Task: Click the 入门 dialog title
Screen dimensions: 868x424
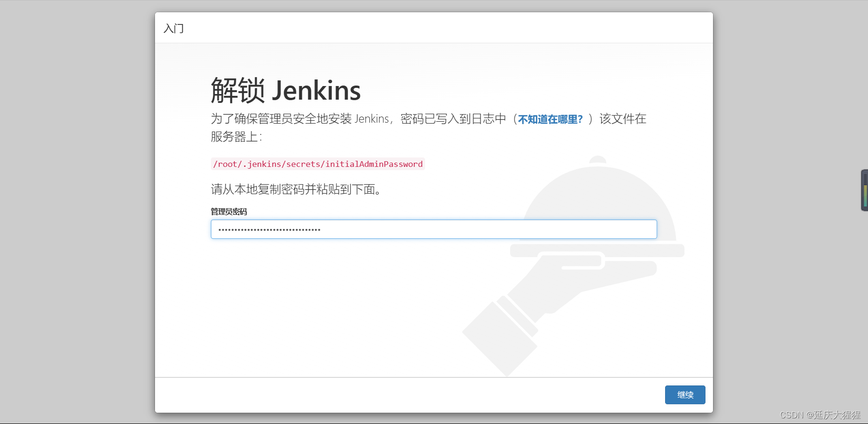Action: 174,28
